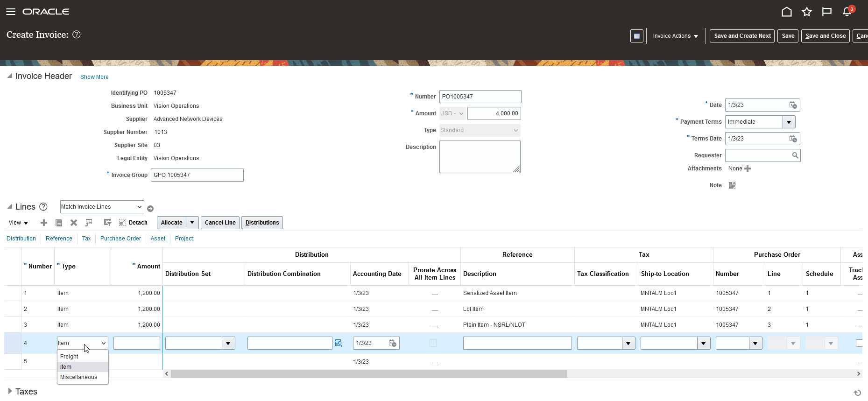Click Save and Create Next button

pyautogui.click(x=742, y=36)
